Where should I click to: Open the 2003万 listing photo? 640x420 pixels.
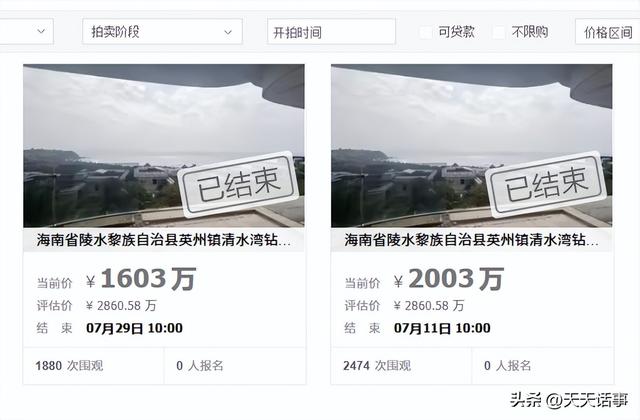tap(471, 145)
